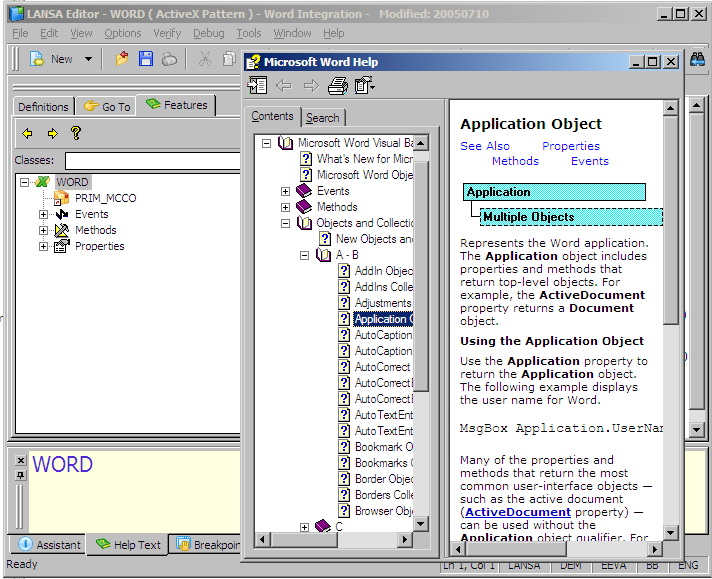Expand the Events node under WORD
This screenshot has height=579, width=712.
tap(44, 214)
